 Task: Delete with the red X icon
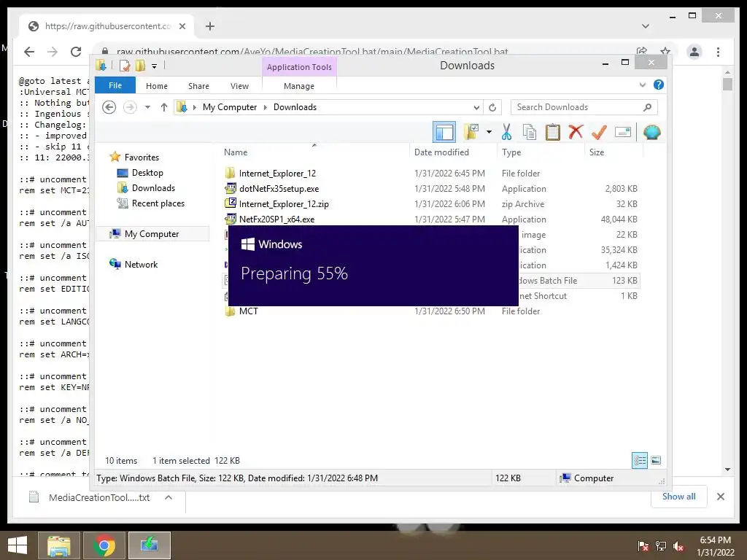576,132
